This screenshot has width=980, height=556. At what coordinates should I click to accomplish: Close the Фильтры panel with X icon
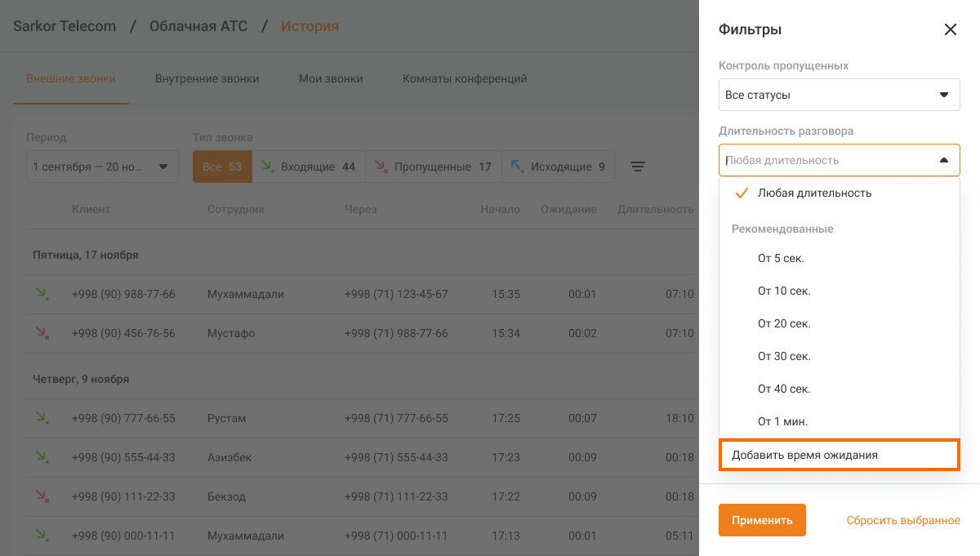(x=950, y=29)
